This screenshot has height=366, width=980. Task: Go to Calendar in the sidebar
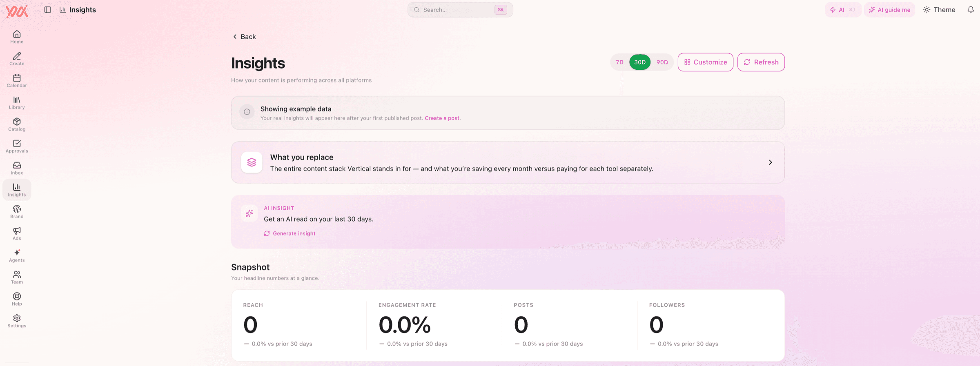(17, 81)
